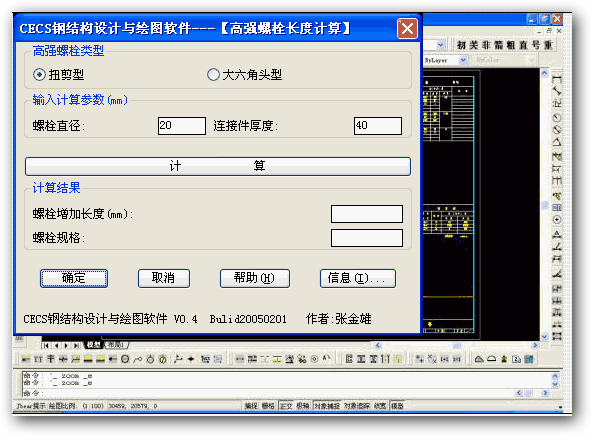Open the ByLayer dropdown in AutoCAD
Screen dimensions: 592x436
tap(463, 60)
